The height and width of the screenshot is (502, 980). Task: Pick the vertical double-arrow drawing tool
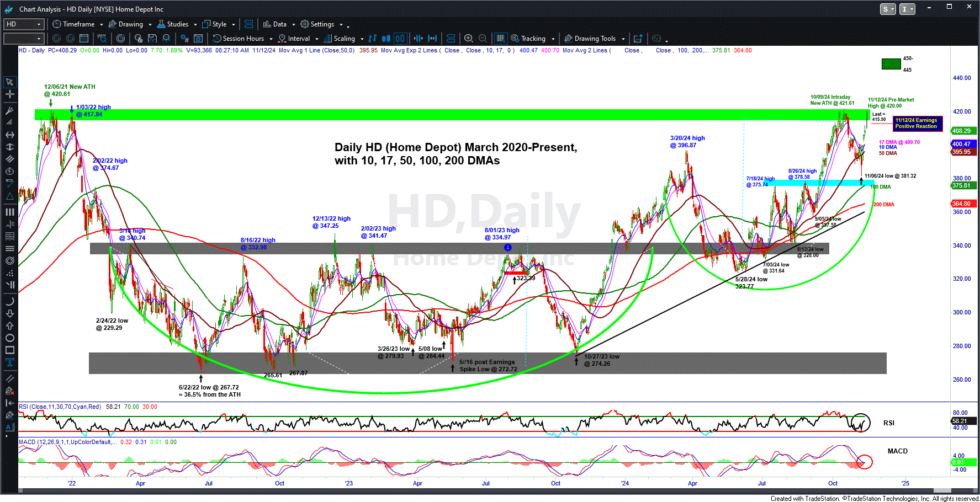click(x=9, y=147)
